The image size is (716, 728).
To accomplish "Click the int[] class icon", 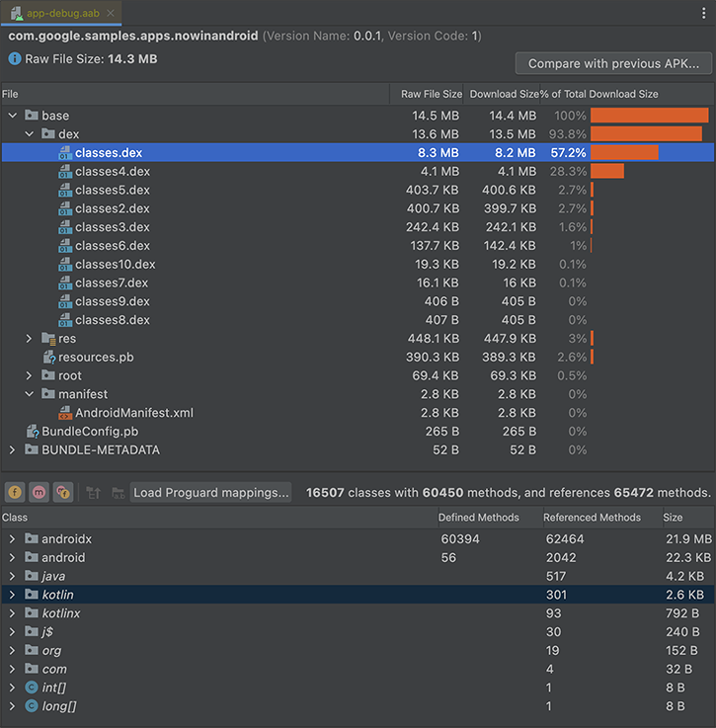I will pyautogui.click(x=32, y=688).
